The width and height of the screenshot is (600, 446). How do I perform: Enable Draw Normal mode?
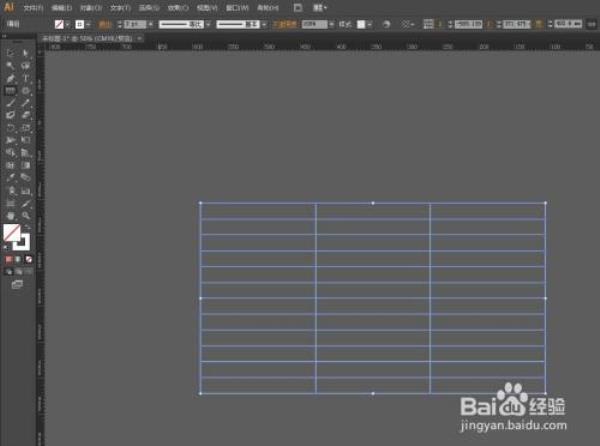tap(8, 272)
